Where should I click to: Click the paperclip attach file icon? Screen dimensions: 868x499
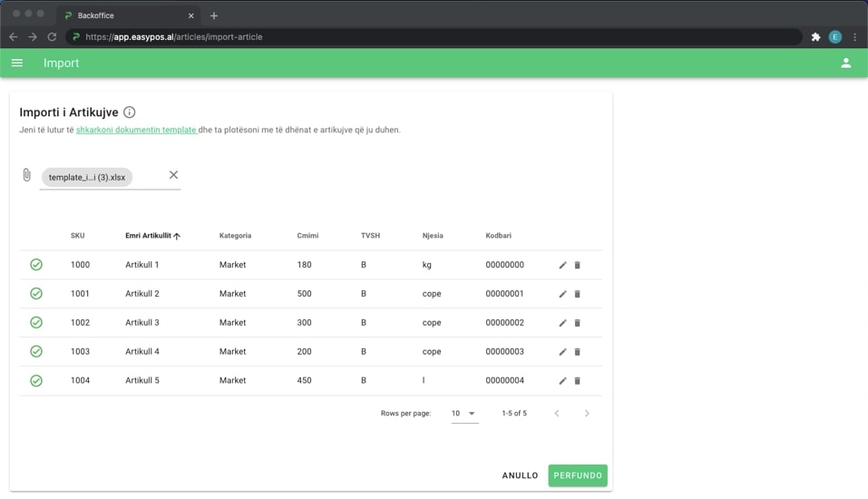point(27,175)
